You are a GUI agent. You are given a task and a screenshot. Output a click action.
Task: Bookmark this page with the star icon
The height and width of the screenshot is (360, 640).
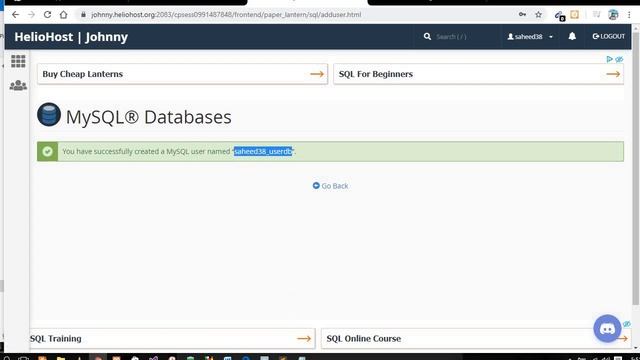point(538,15)
